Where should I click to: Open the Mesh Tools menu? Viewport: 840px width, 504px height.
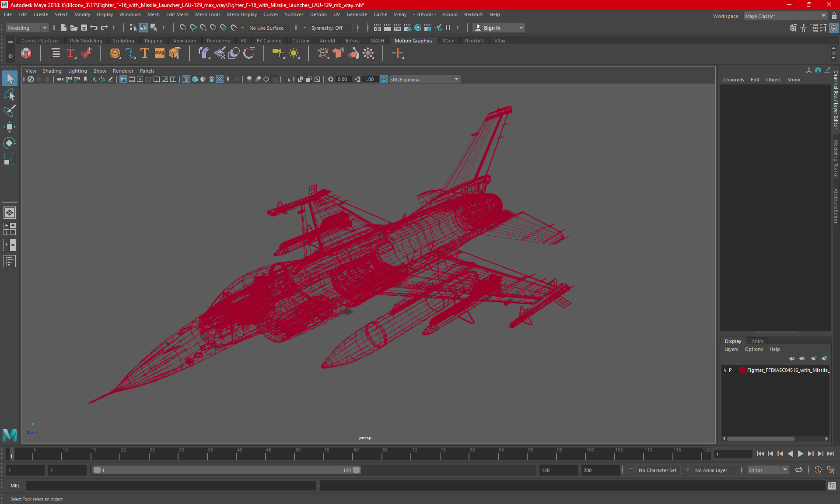207,14
